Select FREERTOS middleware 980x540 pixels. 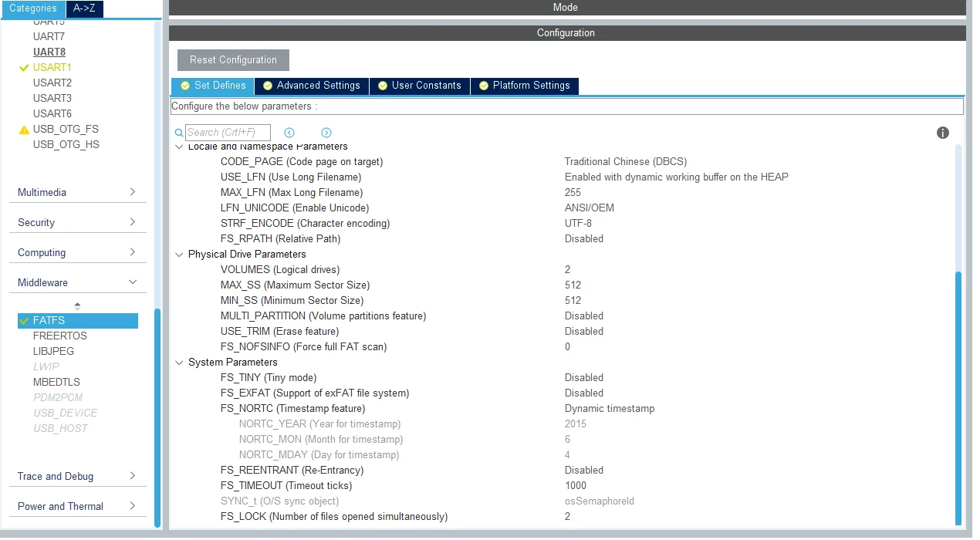(x=60, y=336)
